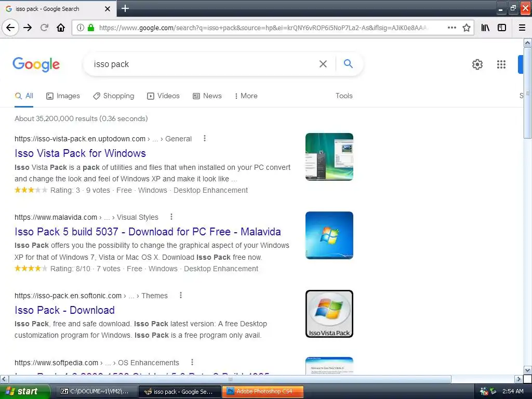Screen dimensions: 532x399
Task: Click the isso-vista-pack.en.uptodown.com URL
Action: click(x=79, y=139)
